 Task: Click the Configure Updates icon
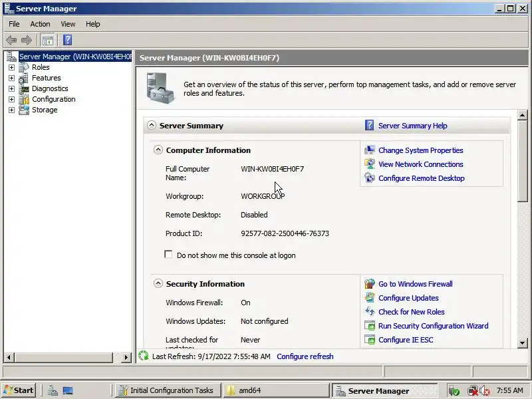[x=370, y=297]
